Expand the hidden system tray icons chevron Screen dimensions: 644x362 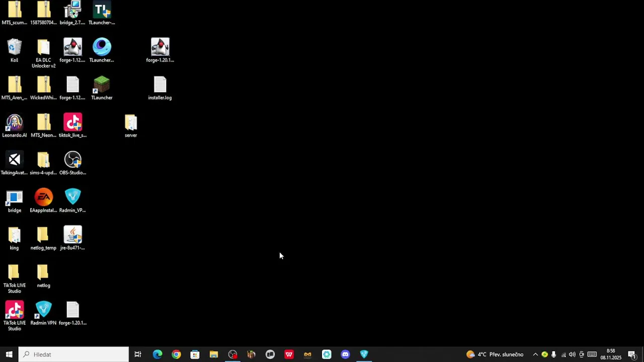[535, 354]
